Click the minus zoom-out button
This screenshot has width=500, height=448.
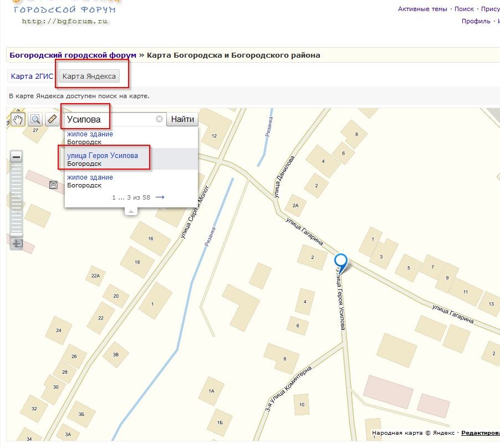(x=17, y=157)
